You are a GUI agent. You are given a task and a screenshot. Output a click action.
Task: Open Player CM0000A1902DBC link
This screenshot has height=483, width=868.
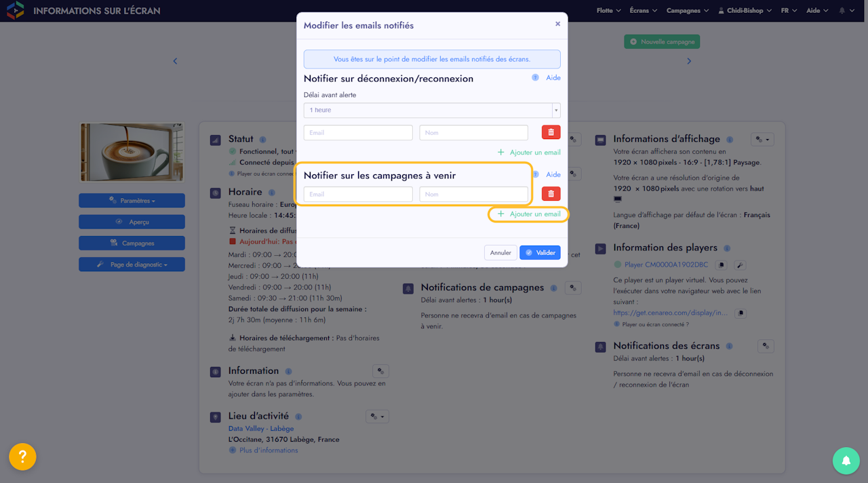[666, 265]
